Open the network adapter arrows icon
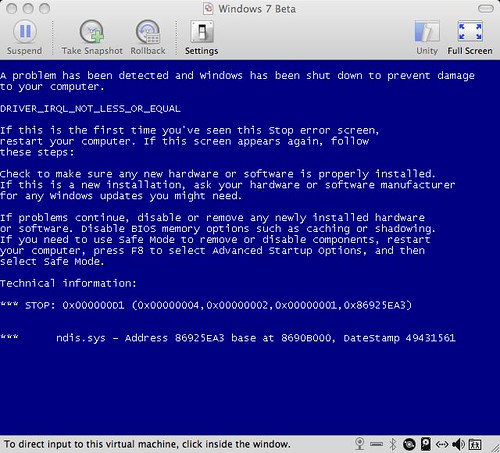The image size is (500, 453). click(442, 444)
